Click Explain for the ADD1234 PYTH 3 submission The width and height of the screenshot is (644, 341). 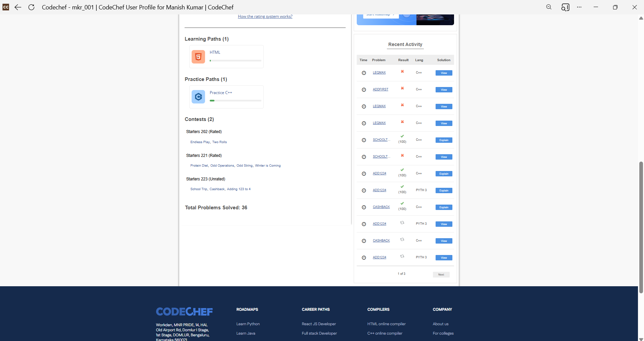(444, 190)
